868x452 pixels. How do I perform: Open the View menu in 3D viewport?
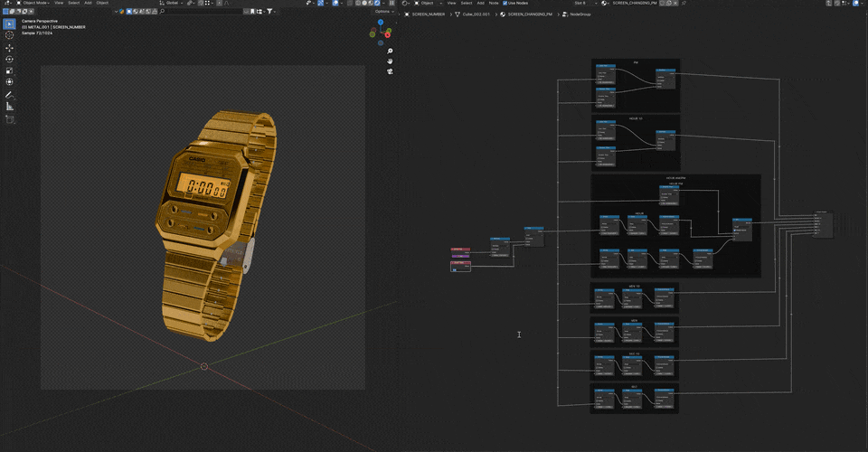[59, 4]
